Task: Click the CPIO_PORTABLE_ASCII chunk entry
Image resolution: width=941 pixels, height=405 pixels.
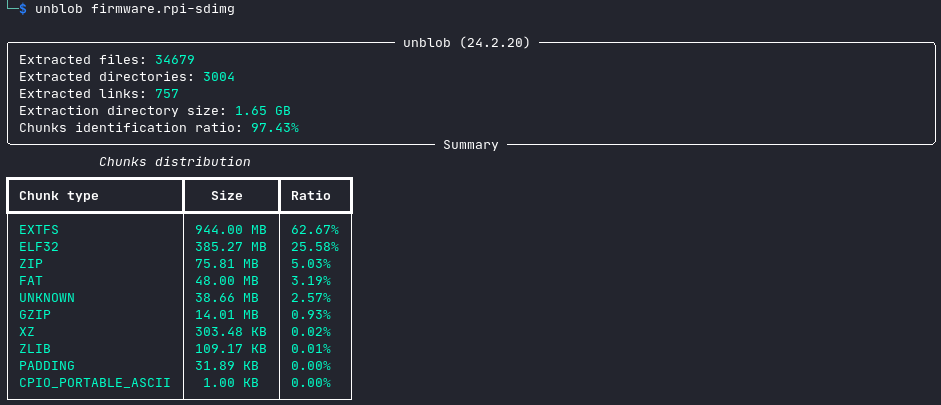Action: [95, 382]
